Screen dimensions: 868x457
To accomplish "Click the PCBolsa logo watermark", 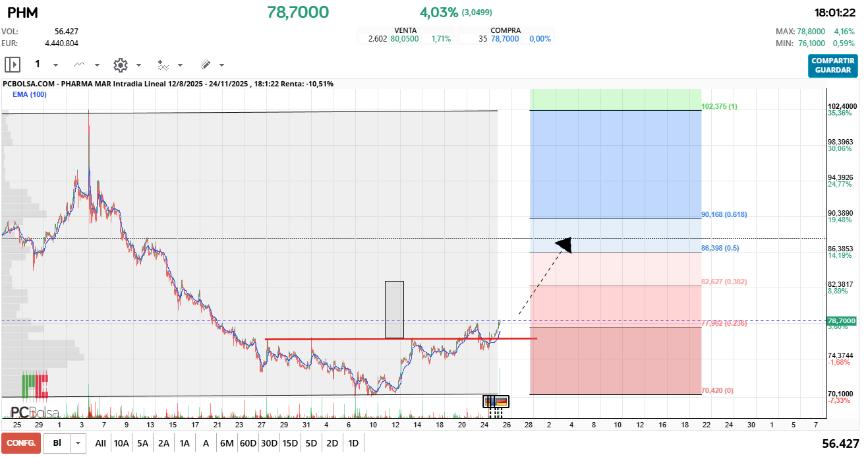I will click(x=34, y=413).
